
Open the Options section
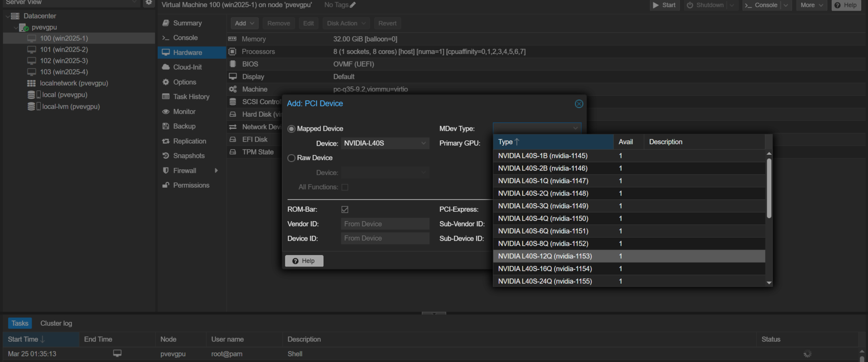coord(192,82)
